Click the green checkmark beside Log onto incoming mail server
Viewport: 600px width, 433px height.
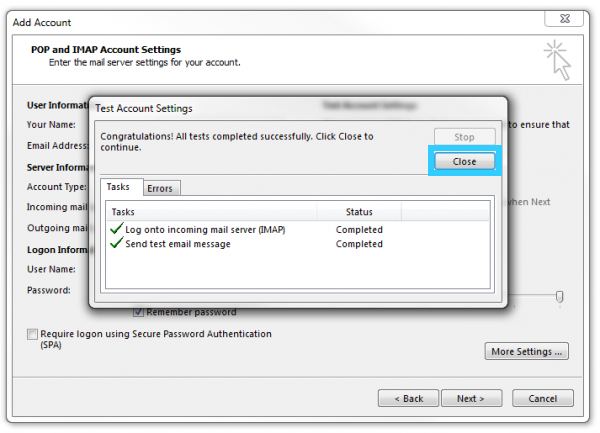coord(117,229)
